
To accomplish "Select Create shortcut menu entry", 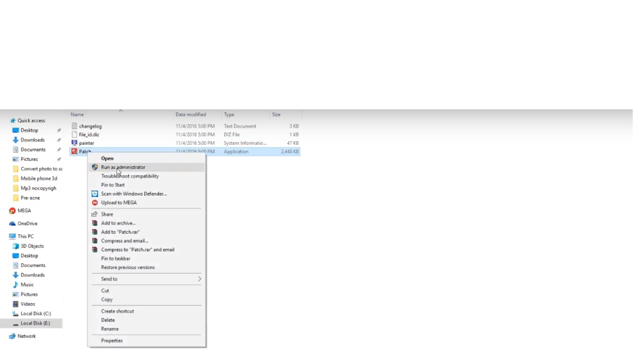I will click(x=117, y=311).
